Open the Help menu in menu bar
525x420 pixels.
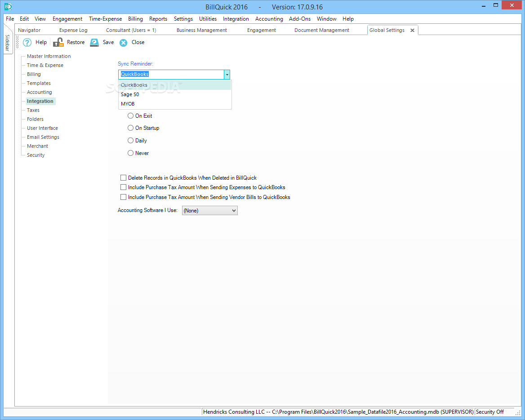(348, 19)
